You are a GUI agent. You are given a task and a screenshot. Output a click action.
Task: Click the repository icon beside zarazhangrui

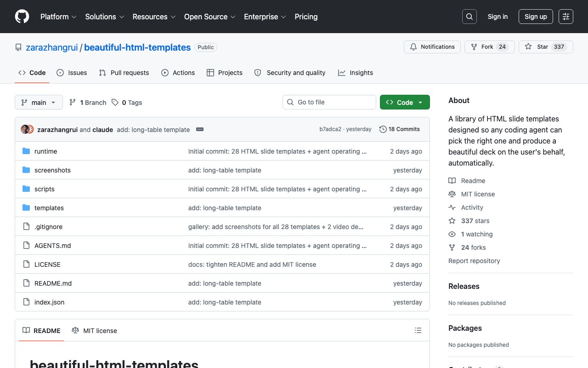[x=18, y=47]
